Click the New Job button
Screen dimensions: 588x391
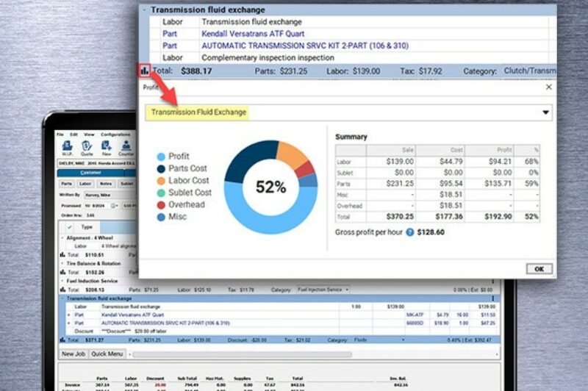click(73, 354)
